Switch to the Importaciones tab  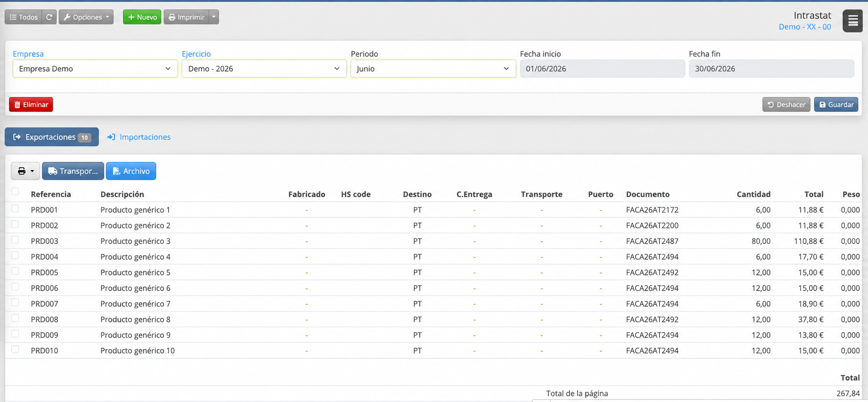tap(139, 137)
